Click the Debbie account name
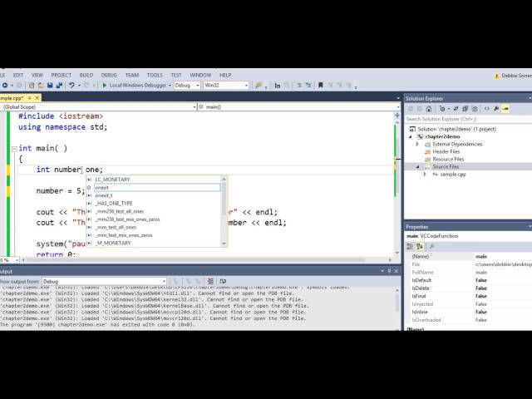 pos(517,76)
